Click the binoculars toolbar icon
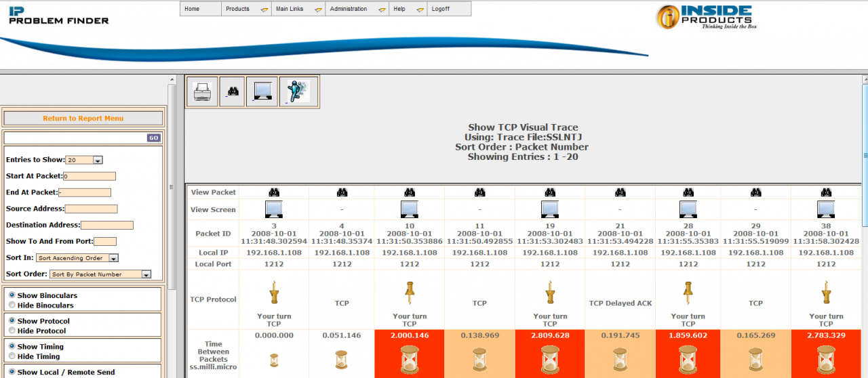The width and height of the screenshot is (868, 378). [232, 91]
